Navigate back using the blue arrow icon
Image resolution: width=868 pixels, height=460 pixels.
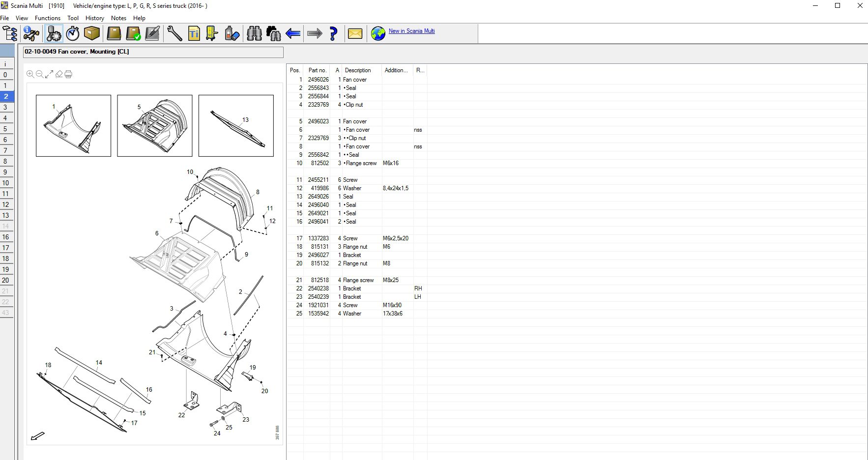(293, 33)
